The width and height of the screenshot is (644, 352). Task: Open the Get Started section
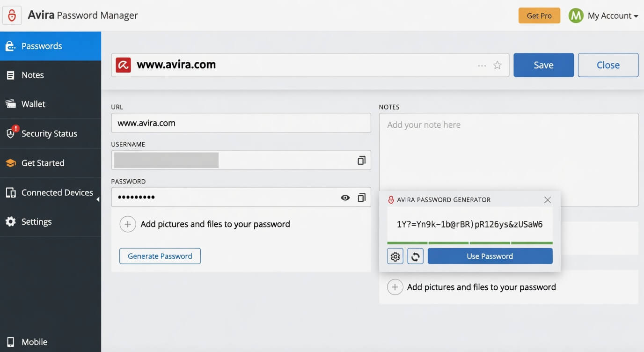coord(51,163)
